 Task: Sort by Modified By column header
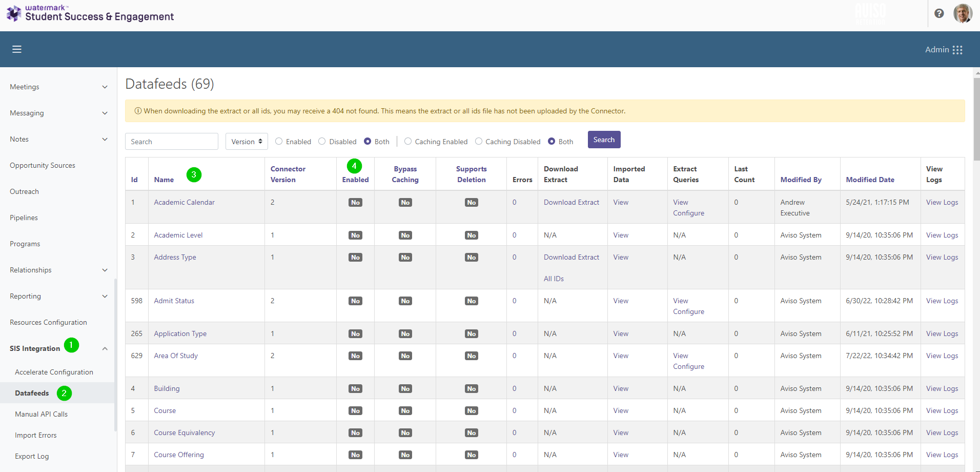pyautogui.click(x=801, y=180)
